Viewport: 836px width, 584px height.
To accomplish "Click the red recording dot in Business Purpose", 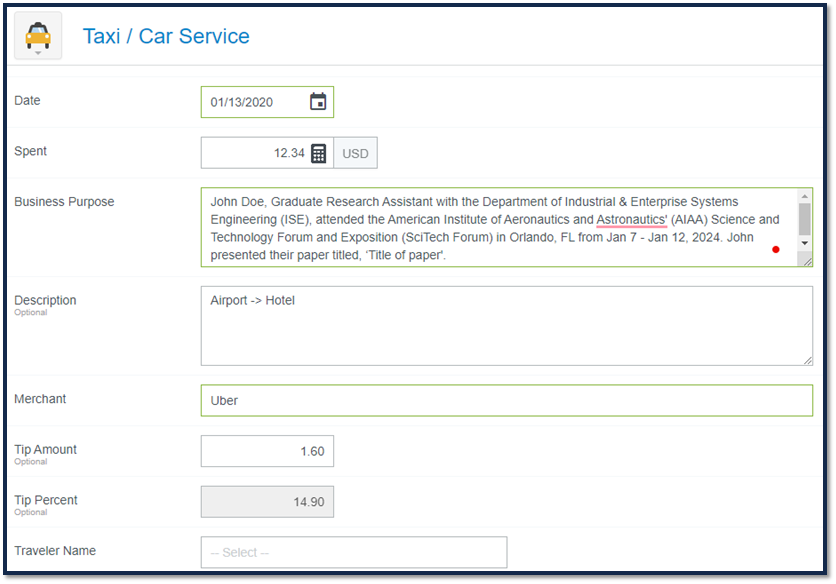I will [776, 249].
